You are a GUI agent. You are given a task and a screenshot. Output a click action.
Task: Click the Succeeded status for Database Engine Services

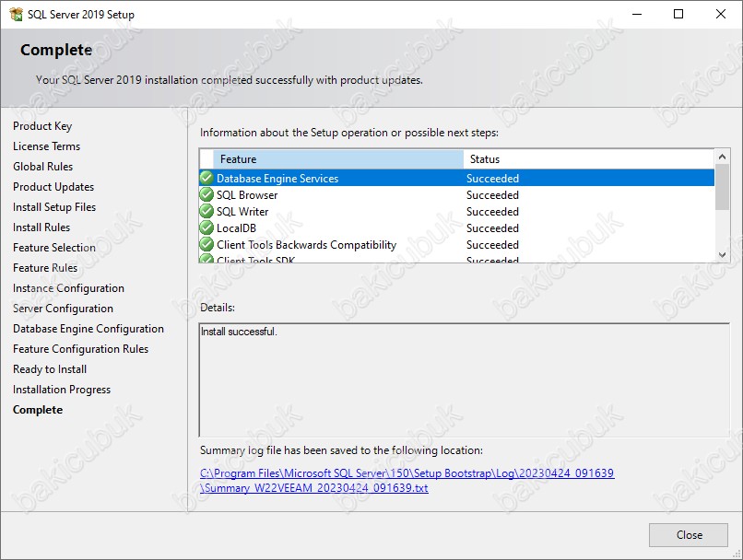492,178
